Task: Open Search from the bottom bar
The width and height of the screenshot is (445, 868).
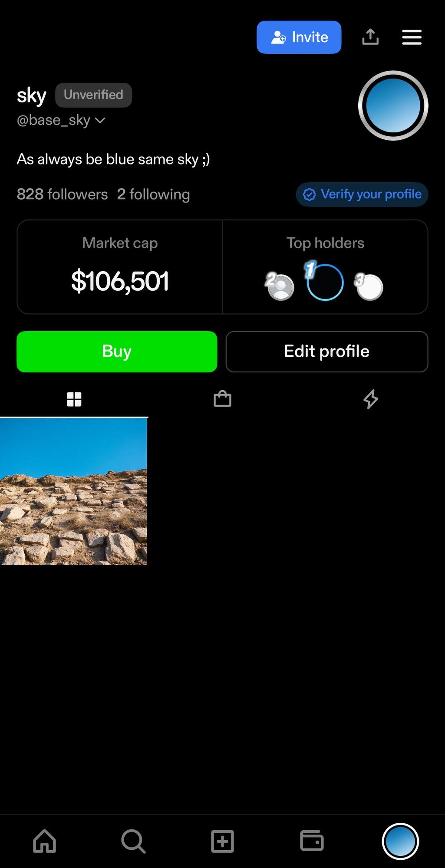Action: point(133,841)
